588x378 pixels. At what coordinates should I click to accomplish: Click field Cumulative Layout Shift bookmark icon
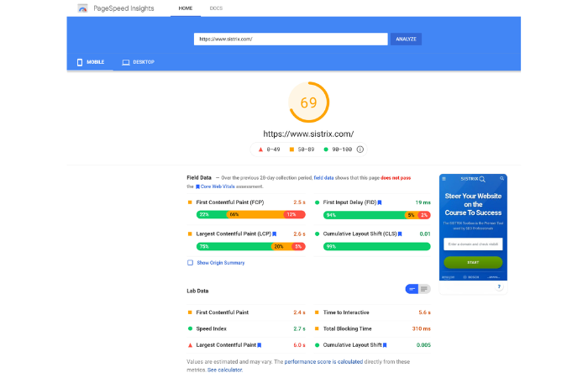(400, 234)
